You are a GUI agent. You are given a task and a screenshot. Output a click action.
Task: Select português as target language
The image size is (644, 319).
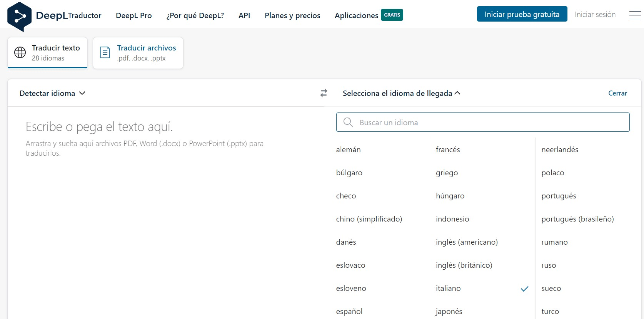559,196
